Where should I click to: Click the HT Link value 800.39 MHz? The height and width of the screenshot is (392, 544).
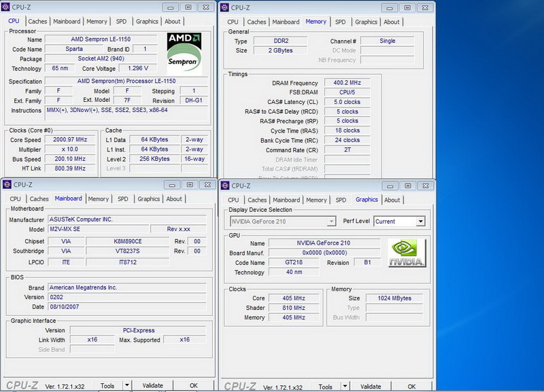[70, 168]
